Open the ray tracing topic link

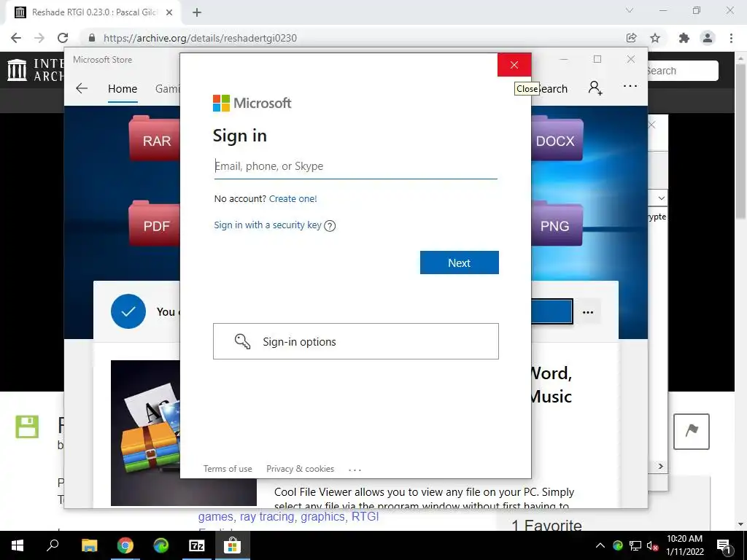pos(267,517)
